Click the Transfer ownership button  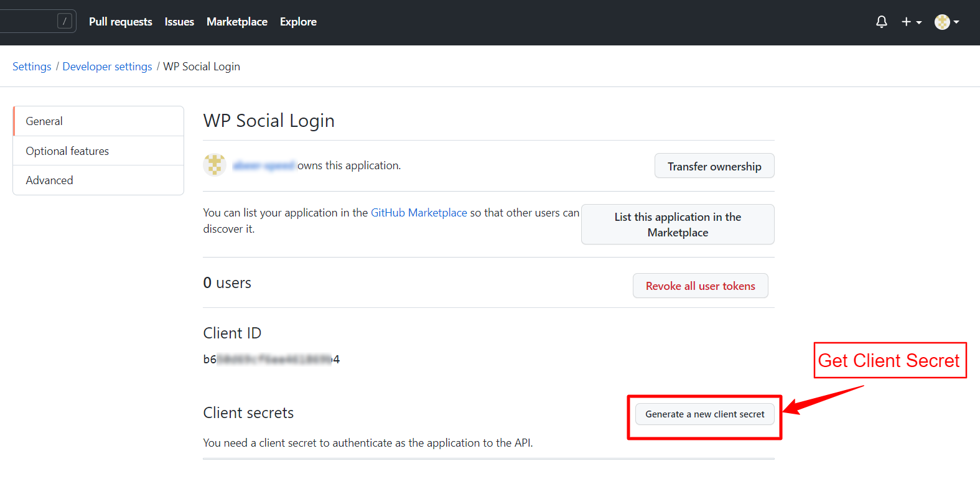714,166
